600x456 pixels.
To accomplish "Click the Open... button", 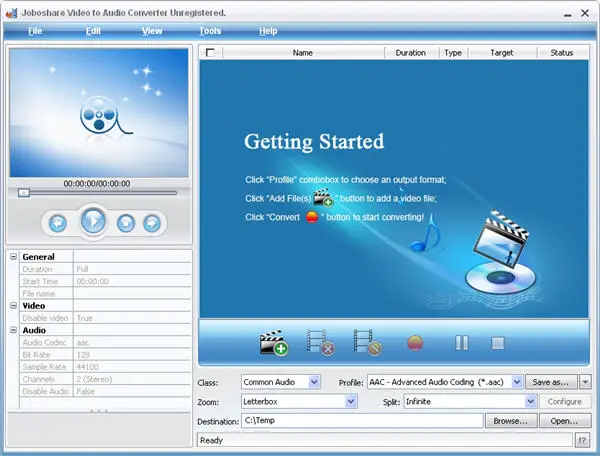I will 564,421.
